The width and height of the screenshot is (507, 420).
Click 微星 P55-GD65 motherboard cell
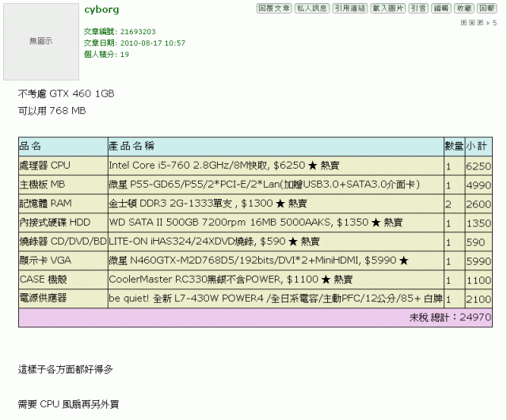(x=276, y=185)
